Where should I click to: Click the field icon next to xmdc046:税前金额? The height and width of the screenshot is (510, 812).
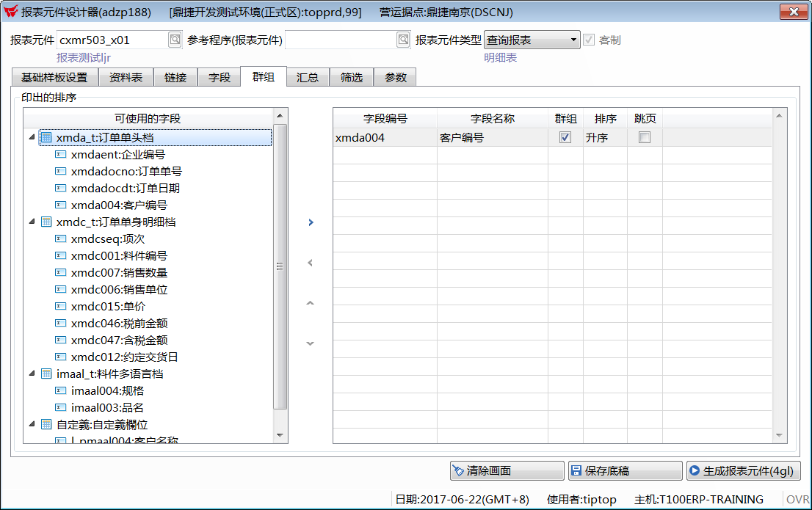(x=61, y=323)
